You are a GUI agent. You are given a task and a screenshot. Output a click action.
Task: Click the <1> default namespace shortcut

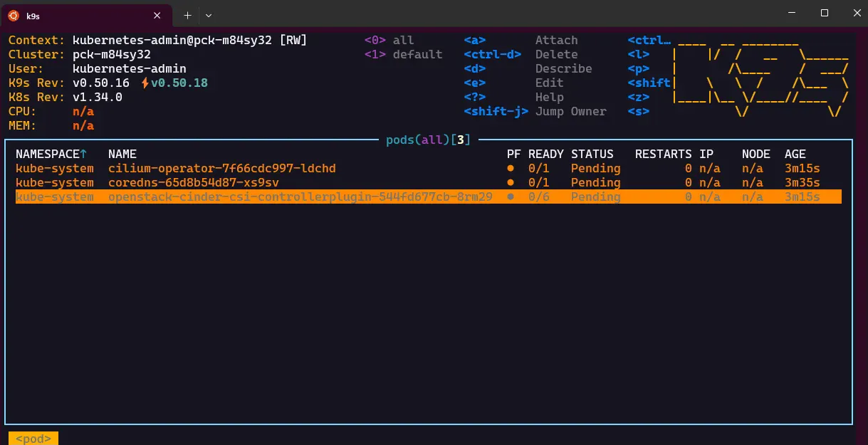(403, 55)
